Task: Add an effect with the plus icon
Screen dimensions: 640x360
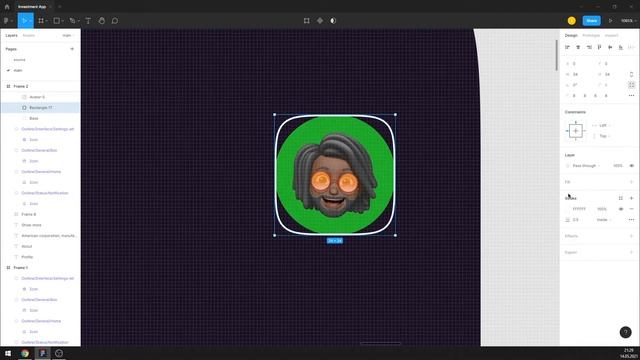Action: click(631, 236)
